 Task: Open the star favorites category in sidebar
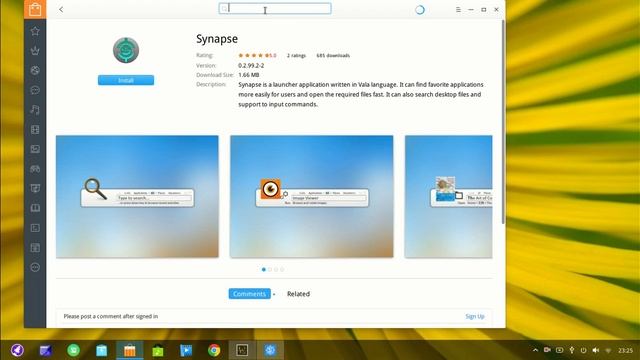click(x=35, y=31)
